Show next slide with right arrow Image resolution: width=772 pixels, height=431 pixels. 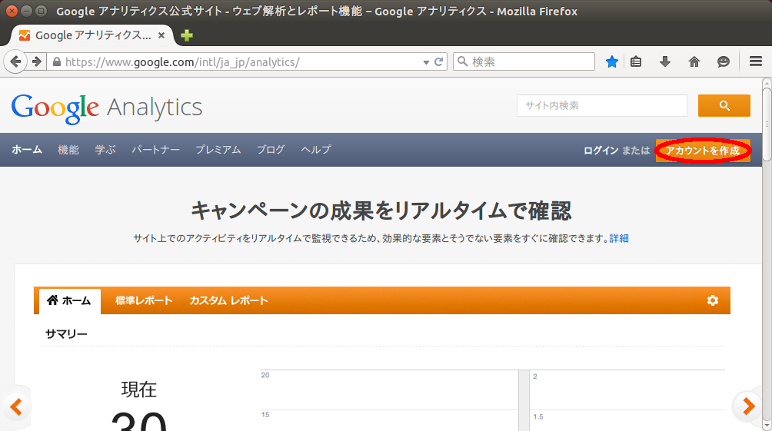pyautogui.click(x=748, y=406)
